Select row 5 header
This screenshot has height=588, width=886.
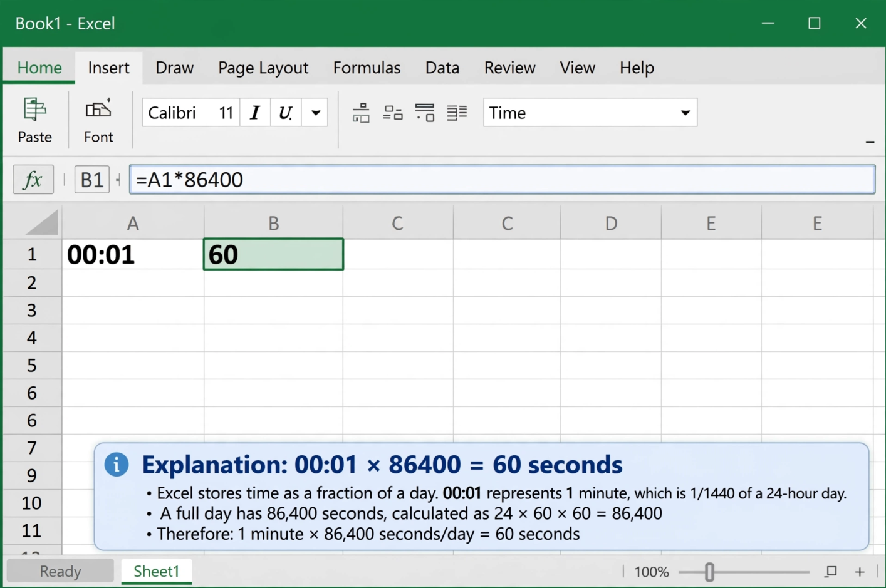click(x=32, y=366)
